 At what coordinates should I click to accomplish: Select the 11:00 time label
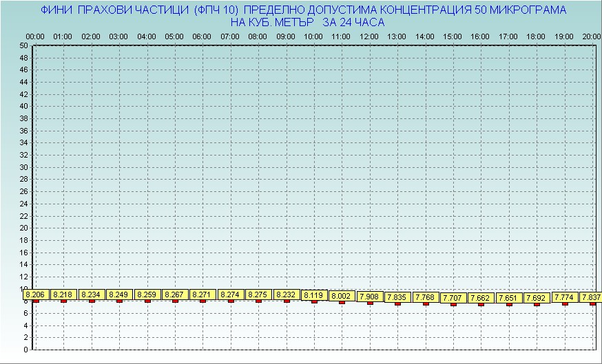[342, 37]
